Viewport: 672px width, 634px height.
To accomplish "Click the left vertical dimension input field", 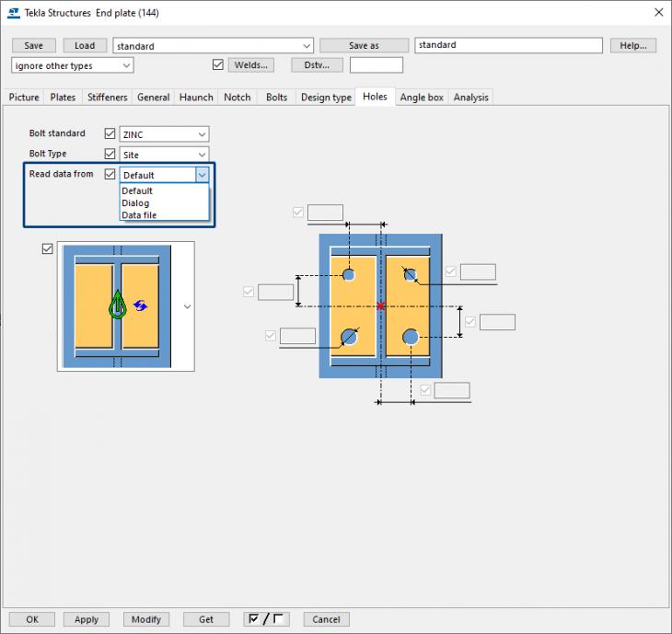I will point(275,292).
